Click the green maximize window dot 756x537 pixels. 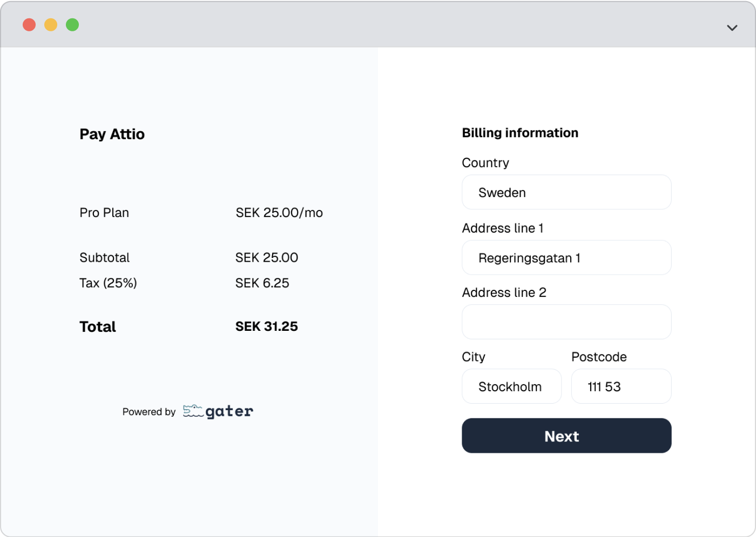coord(72,25)
